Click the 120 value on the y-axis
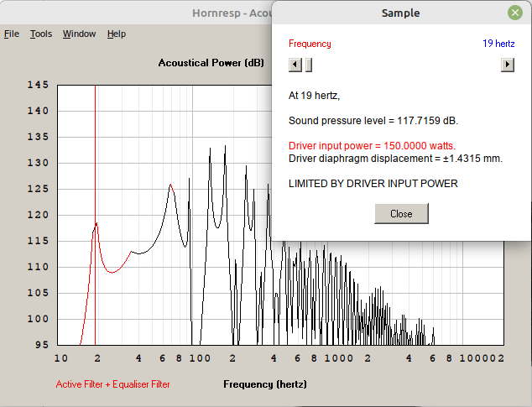The width and height of the screenshot is (532, 407). 38,215
